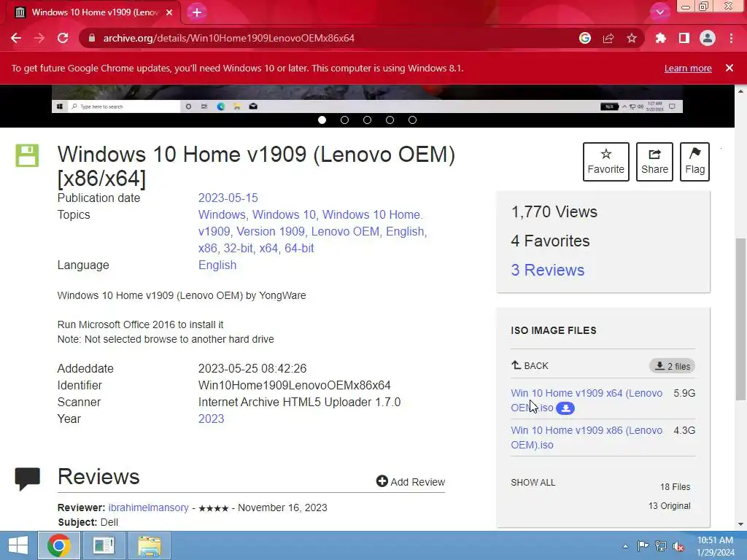This screenshot has width=747, height=560.
Task: Open the File Explorer taskbar icon
Action: click(150, 545)
